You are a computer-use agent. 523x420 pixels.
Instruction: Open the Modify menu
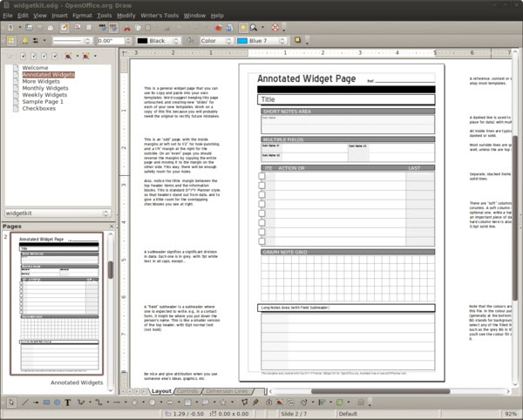coord(126,16)
